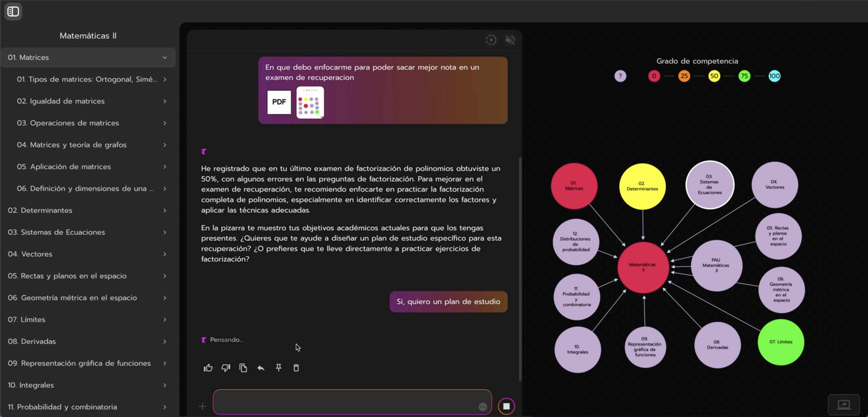Click the chat message input field
The height and width of the screenshot is (417, 868).
[346, 402]
